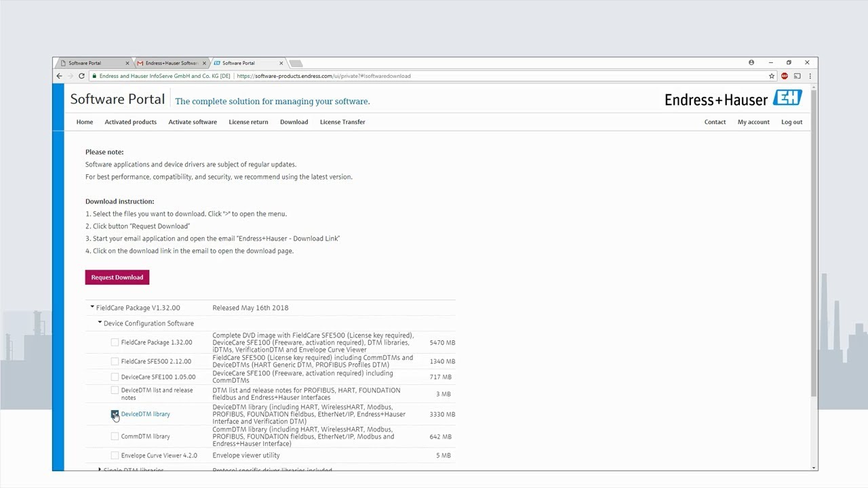Viewport: 868px width, 488px height.
Task: Tick the FieldCare Package 1.32.00 checkbox
Action: (x=115, y=342)
